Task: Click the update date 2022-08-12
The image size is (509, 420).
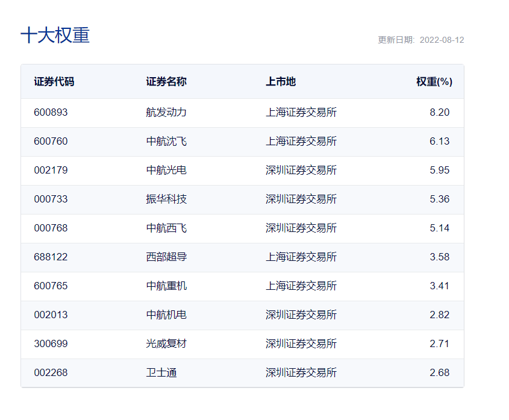Action: [x=442, y=40]
